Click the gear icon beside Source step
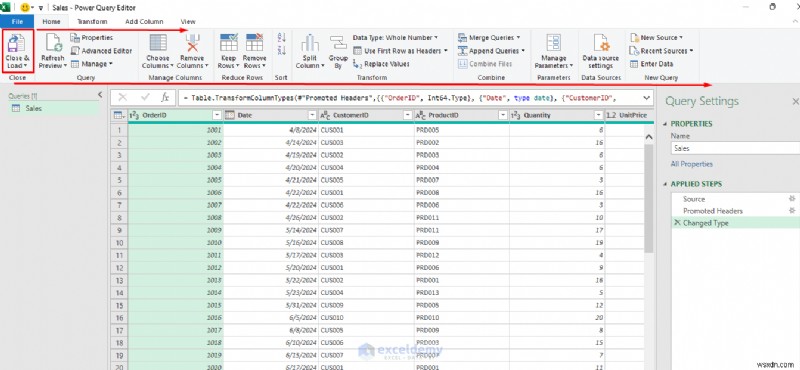Viewport: 800px width, 370px height. pos(792,199)
